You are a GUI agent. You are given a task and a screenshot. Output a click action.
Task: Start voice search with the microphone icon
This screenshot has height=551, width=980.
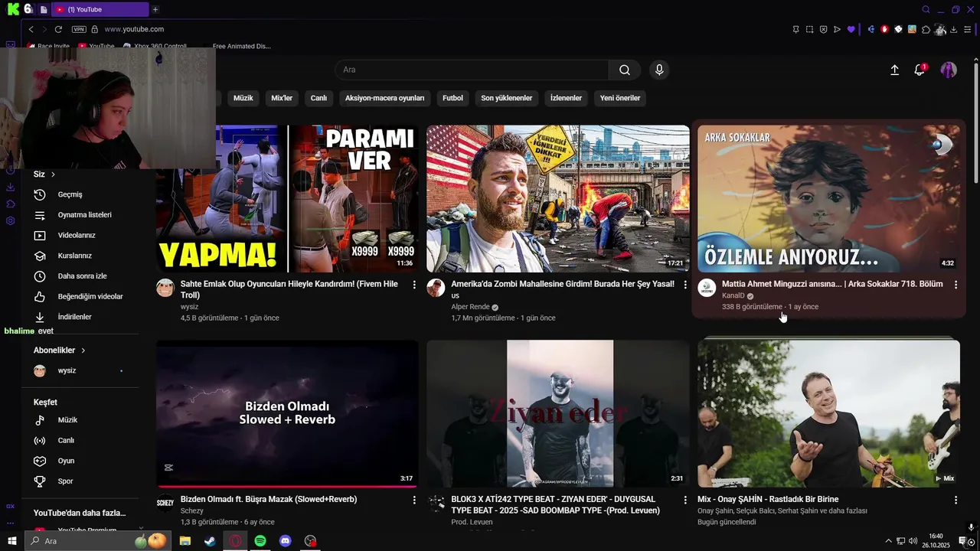coord(659,70)
